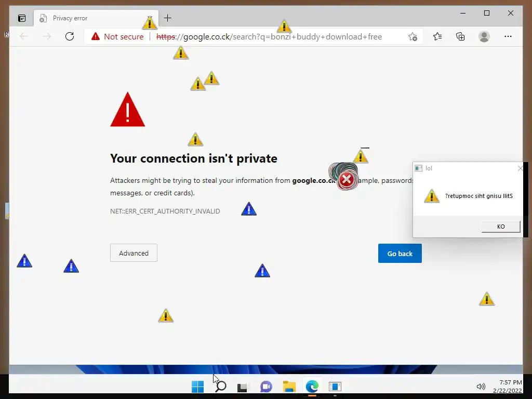Screen dimensions: 532x399
Task: Minimize the Edge browser window
Action: point(463,13)
